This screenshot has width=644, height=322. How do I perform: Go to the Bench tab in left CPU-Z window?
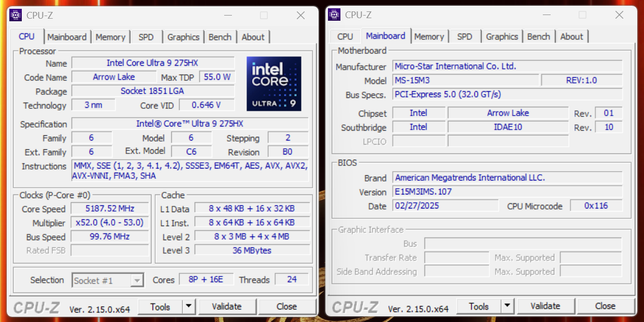pos(220,37)
